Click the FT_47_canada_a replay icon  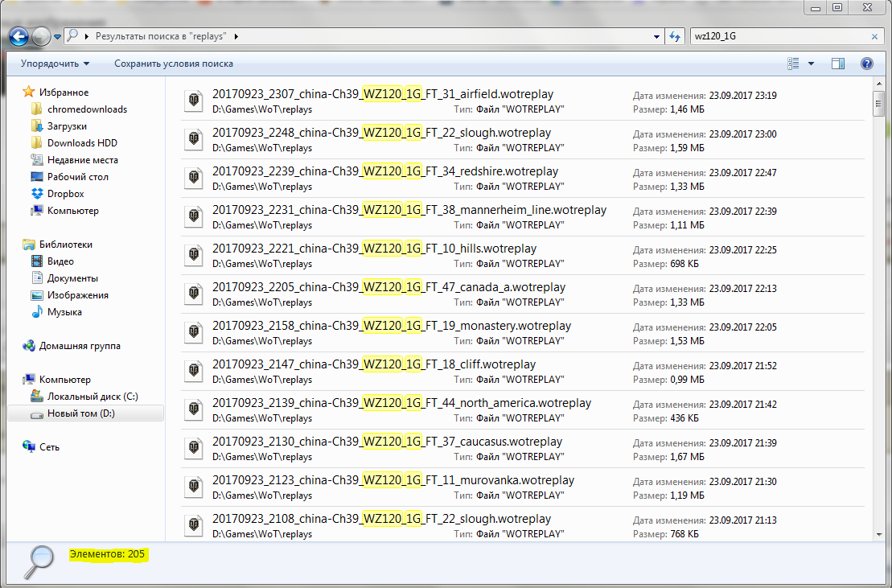(194, 294)
